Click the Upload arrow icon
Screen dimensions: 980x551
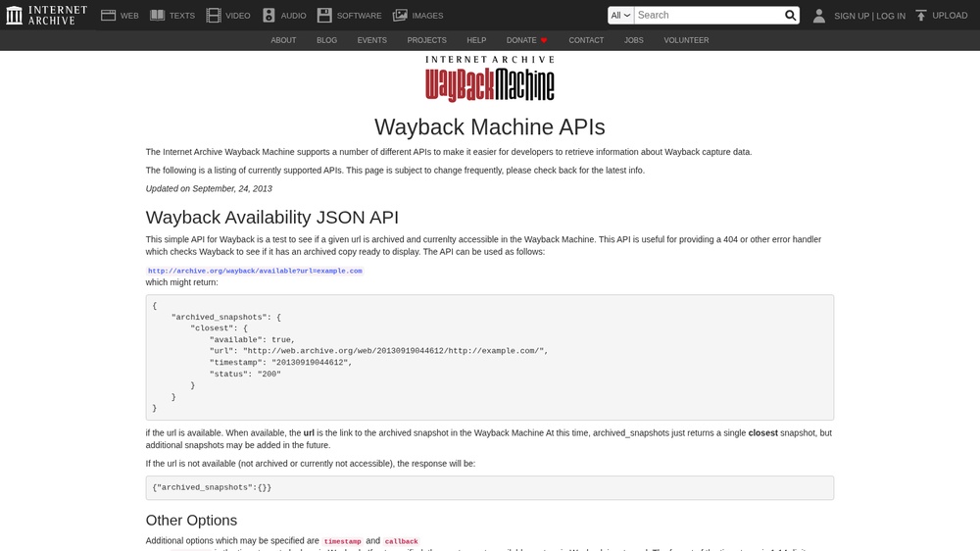tap(920, 15)
